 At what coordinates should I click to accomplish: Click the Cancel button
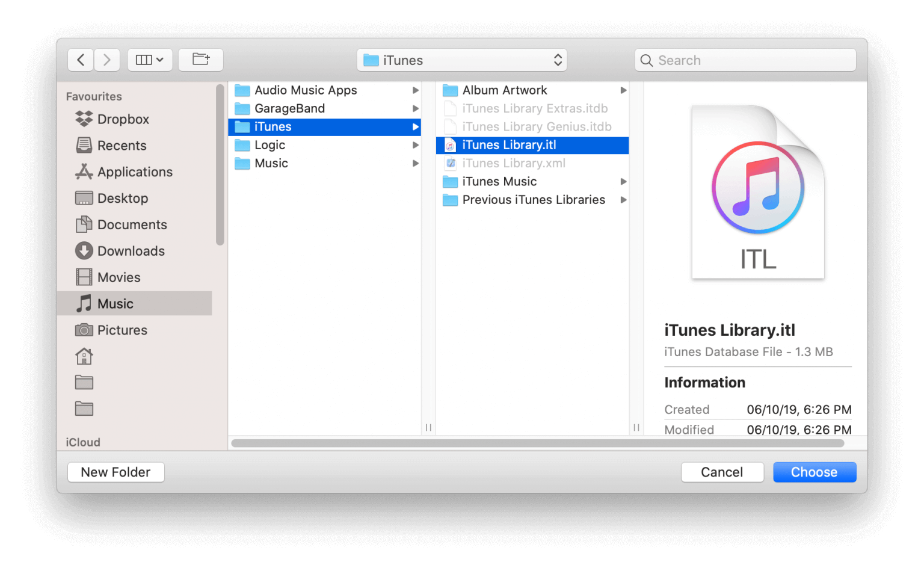click(722, 472)
